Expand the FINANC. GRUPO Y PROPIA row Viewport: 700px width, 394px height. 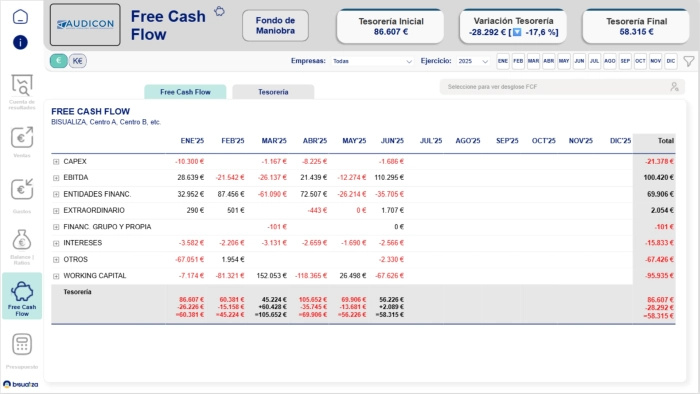pos(56,227)
